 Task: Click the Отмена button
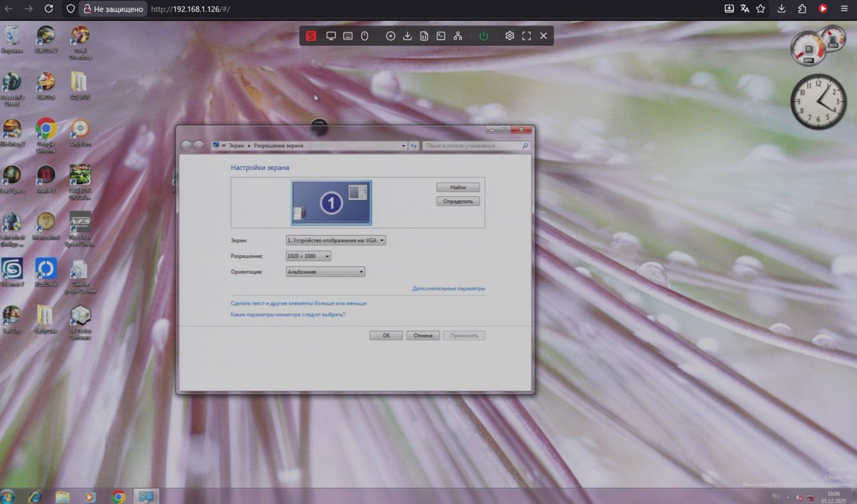(423, 335)
